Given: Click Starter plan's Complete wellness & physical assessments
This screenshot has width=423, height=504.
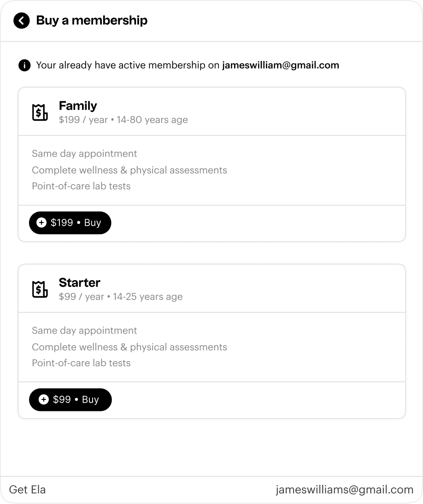Looking at the screenshot, I should point(129,347).
